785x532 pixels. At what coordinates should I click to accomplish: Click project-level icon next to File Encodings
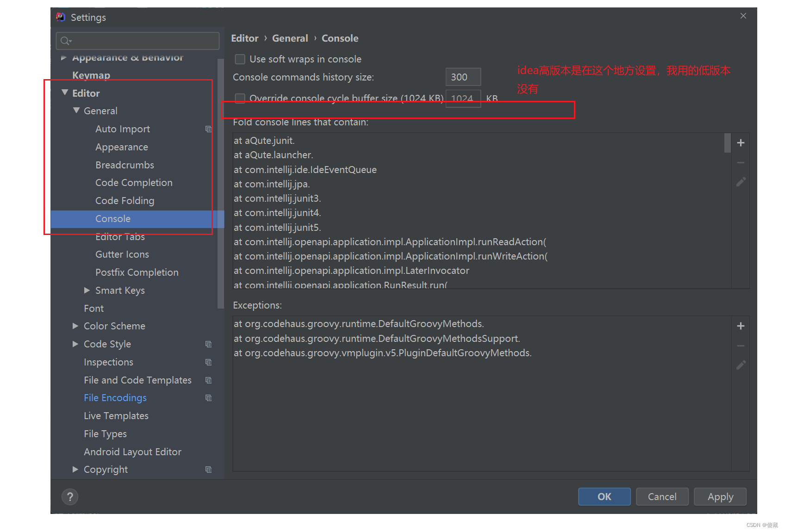click(209, 398)
